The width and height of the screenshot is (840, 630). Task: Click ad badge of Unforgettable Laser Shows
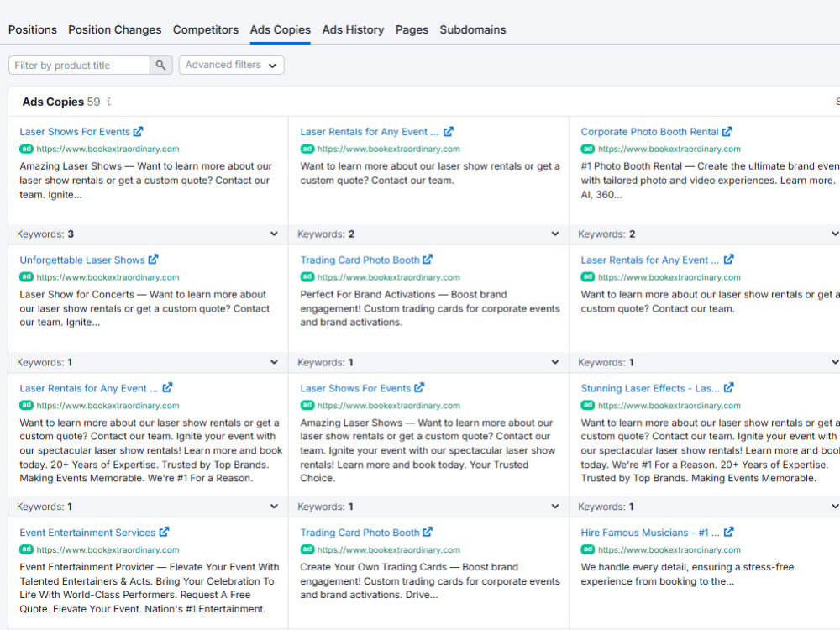click(x=26, y=277)
